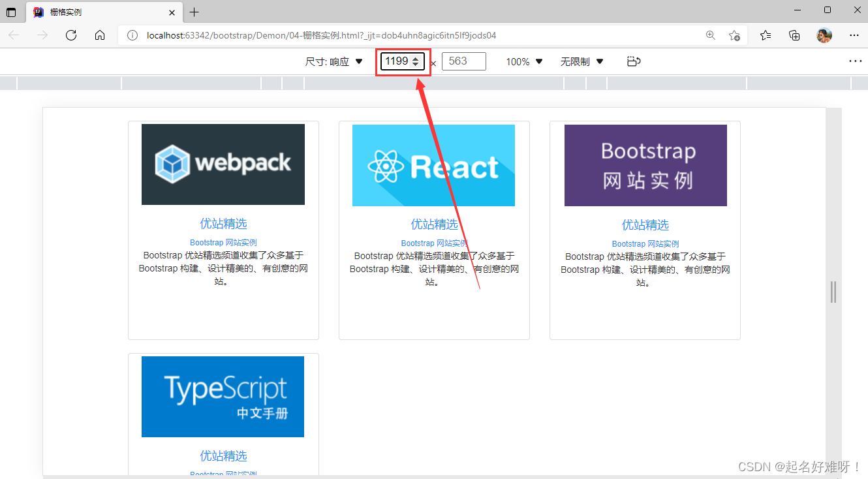Click the browser forward arrow
This screenshot has height=479, width=868.
[42, 35]
